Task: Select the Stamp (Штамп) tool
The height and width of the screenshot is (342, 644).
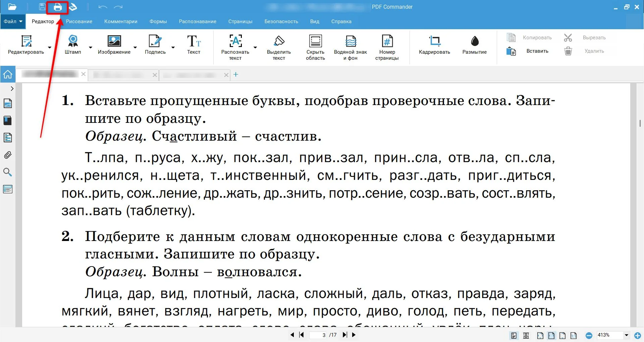Action: 73,44
